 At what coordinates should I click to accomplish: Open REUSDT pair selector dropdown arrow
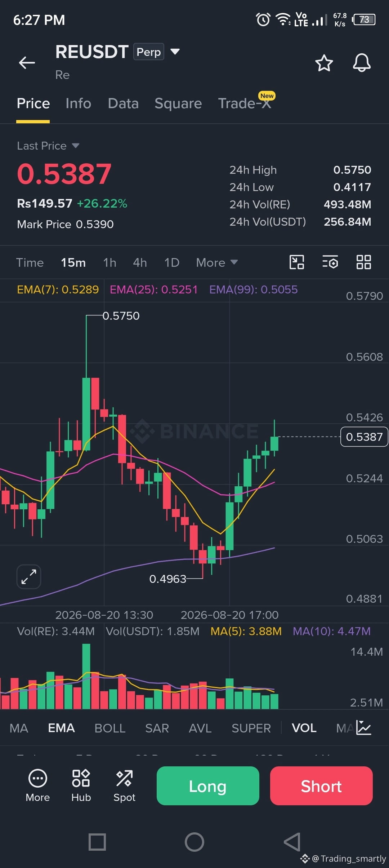[x=175, y=52]
